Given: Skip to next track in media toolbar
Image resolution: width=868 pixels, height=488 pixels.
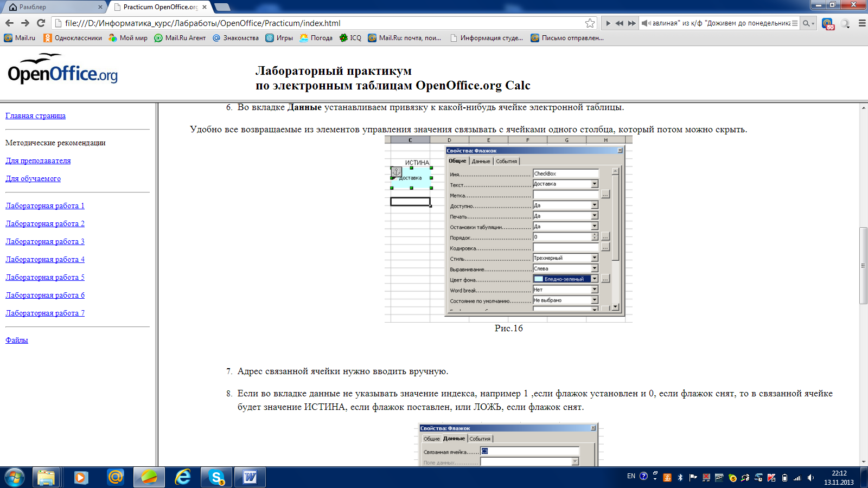Looking at the screenshot, I should point(631,23).
